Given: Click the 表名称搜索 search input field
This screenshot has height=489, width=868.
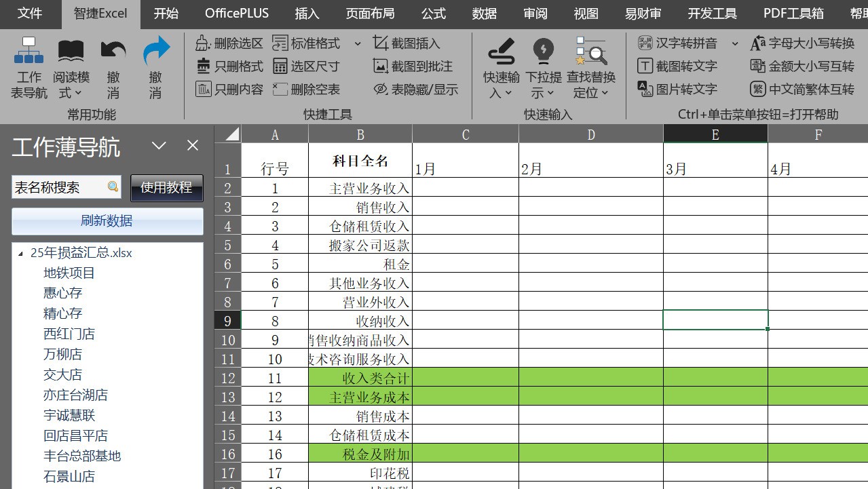Looking at the screenshot, I should [x=58, y=187].
